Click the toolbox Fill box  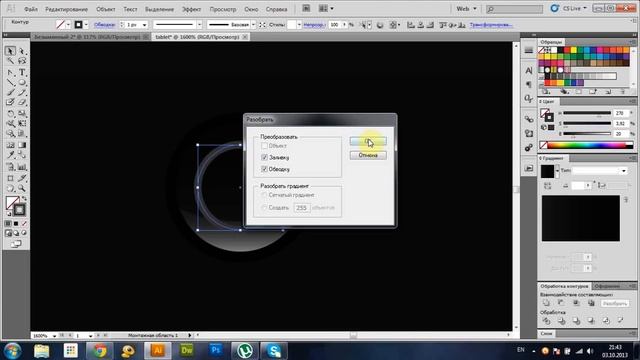[x=12, y=202]
